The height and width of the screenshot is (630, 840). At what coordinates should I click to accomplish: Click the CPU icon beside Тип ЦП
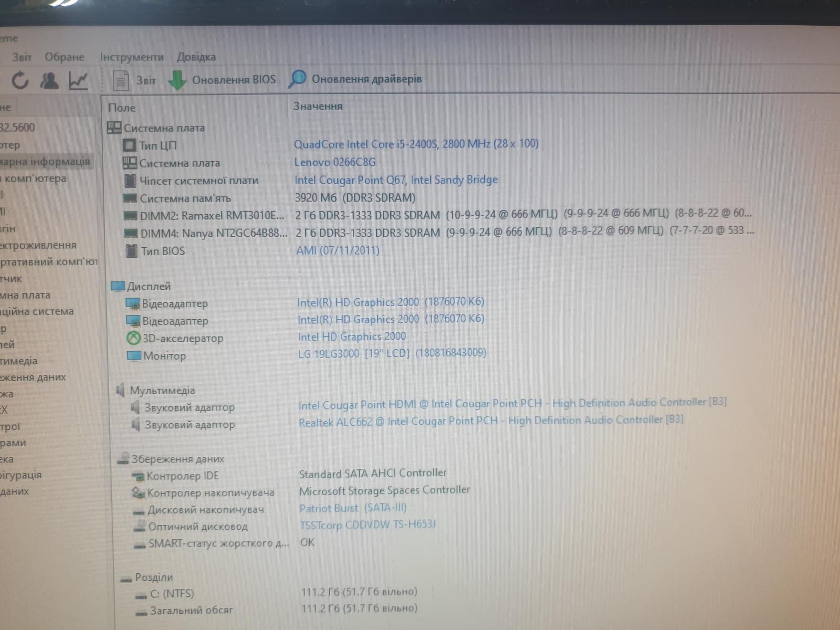tap(129, 145)
